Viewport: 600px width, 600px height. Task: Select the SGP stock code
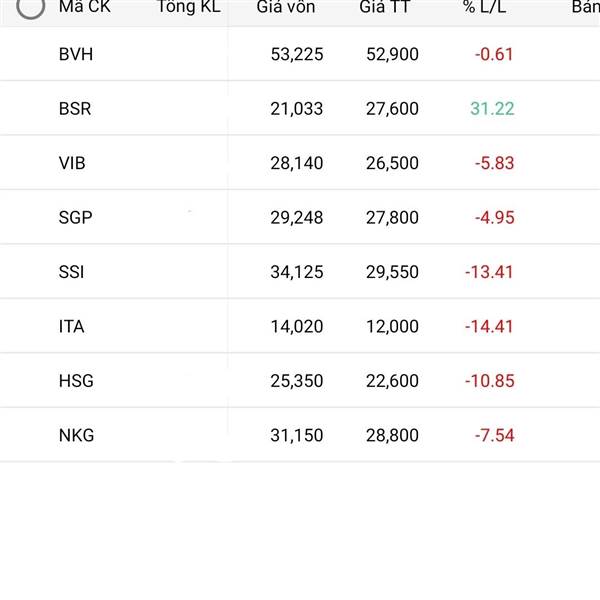(x=75, y=217)
